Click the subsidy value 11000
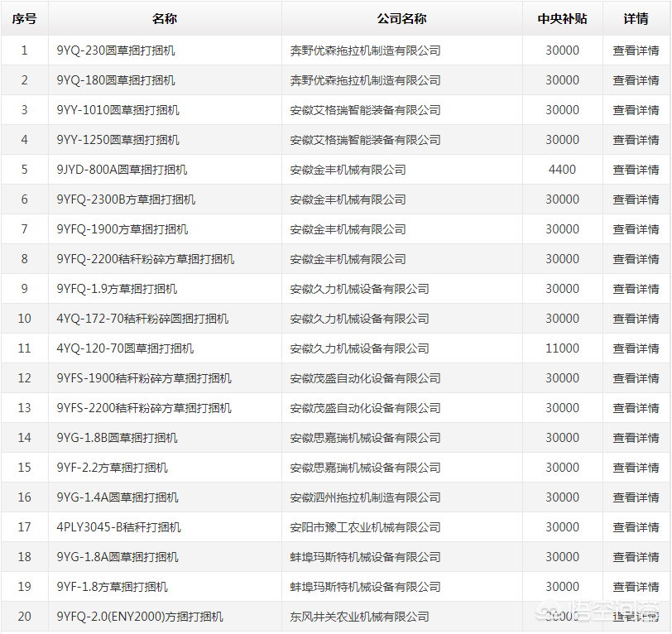The image size is (672, 634). [562, 348]
